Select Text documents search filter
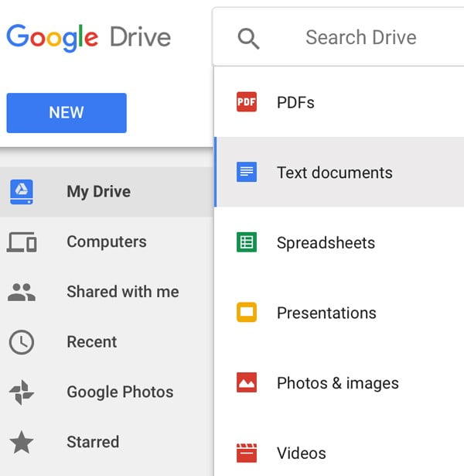The image size is (464, 476). tap(339, 172)
